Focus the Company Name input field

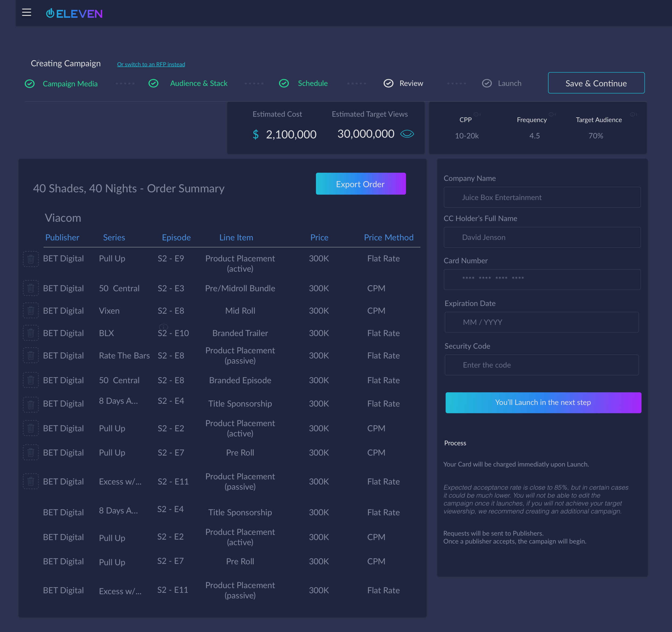[x=542, y=197]
